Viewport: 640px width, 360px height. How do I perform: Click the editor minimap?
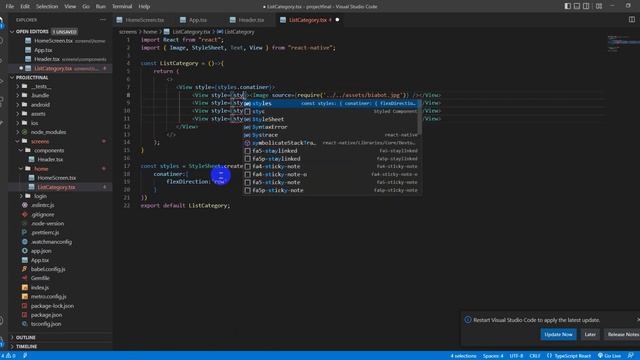coord(623,43)
